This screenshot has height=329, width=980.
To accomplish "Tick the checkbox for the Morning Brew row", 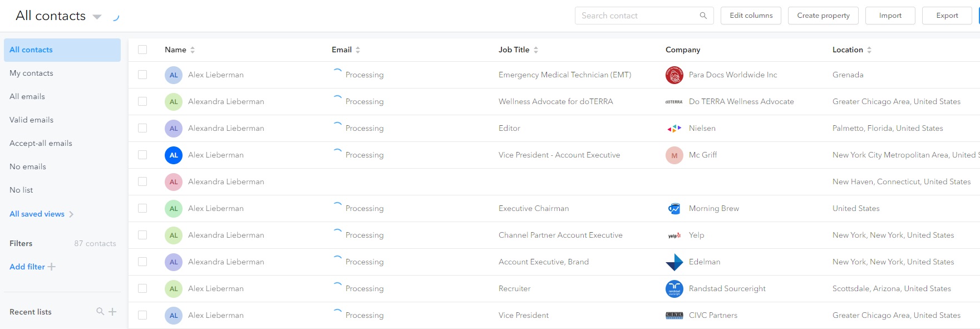I will tap(142, 208).
